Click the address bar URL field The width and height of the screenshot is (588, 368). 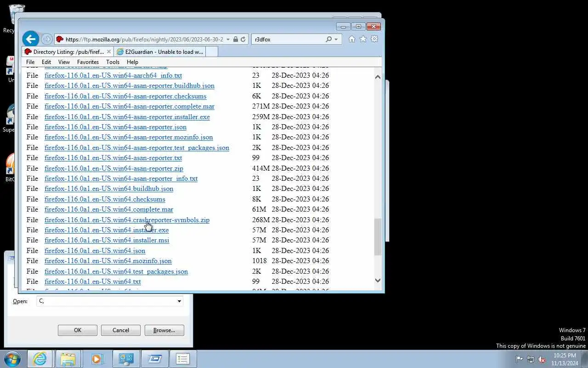point(144,40)
